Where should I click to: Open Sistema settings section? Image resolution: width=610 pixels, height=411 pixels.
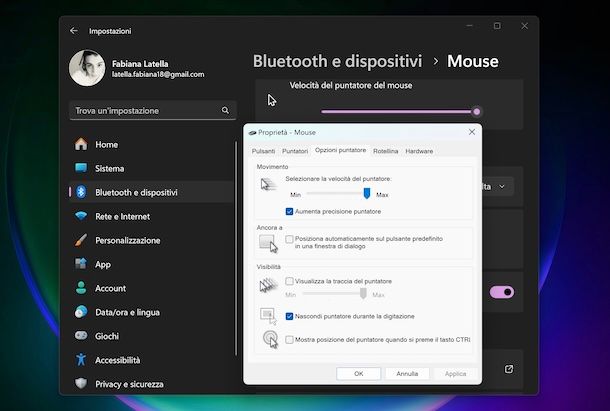tap(152, 169)
